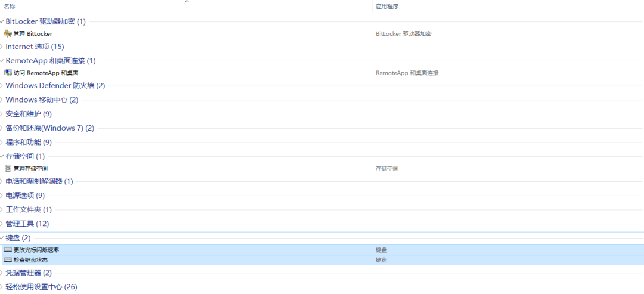This screenshot has width=644, height=294.
Task: Collapse the 键盘 group chevron
Action: click(2, 238)
